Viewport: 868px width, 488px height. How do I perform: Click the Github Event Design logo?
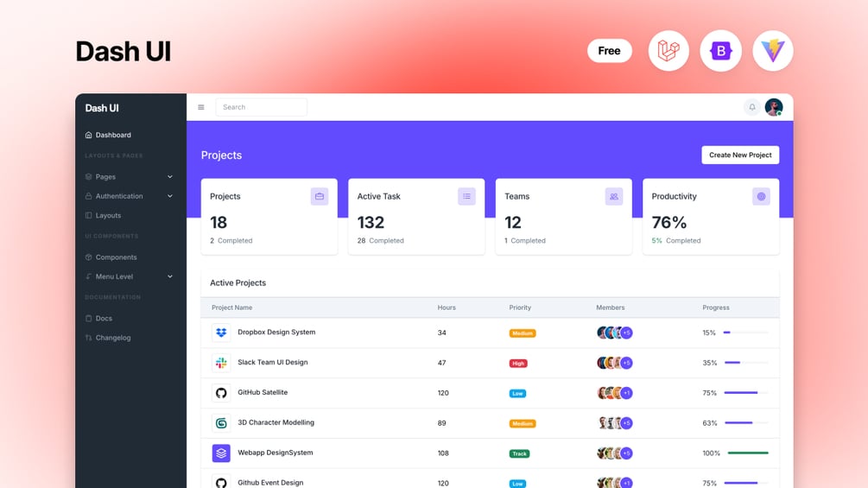(x=221, y=483)
